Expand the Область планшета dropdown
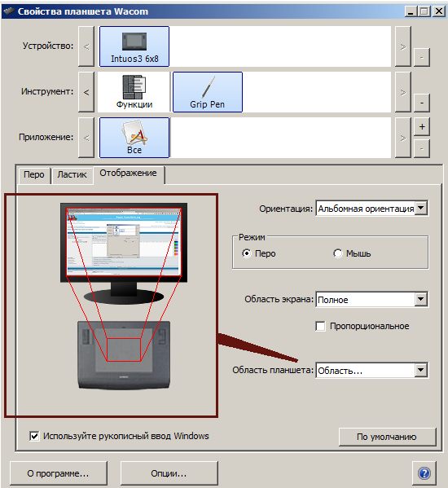Viewport: 448px width, 488px height. 372,371
